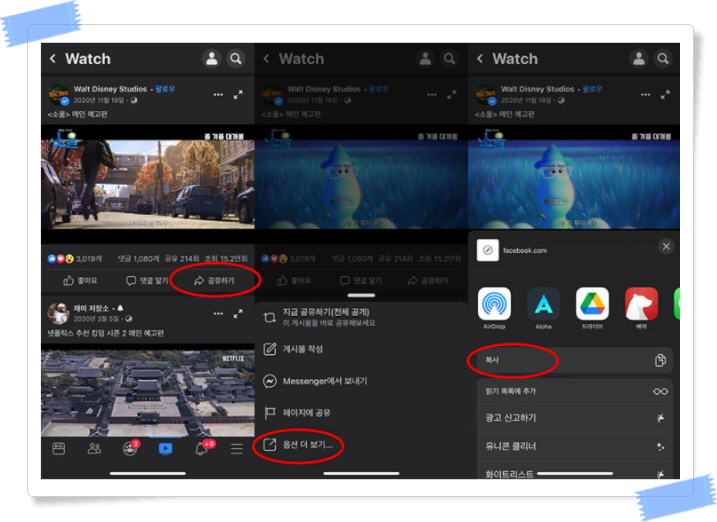Open the three-dot menu in the right Walt Disney post

(x=645, y=95)
